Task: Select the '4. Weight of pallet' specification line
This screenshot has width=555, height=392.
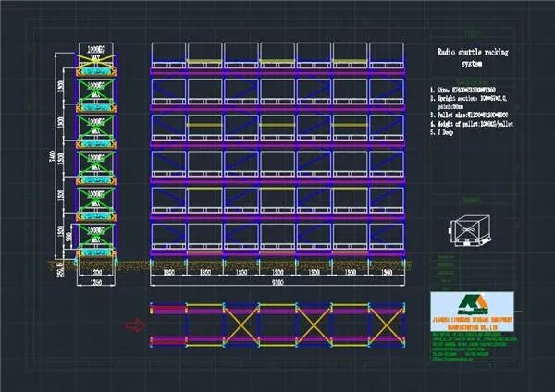Action: pyautogui.click(x=472, y=124)
